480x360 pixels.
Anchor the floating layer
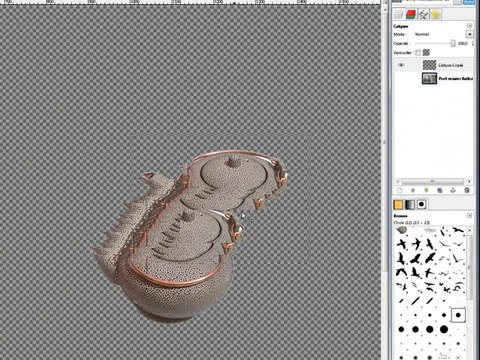[x=453, y=190]
